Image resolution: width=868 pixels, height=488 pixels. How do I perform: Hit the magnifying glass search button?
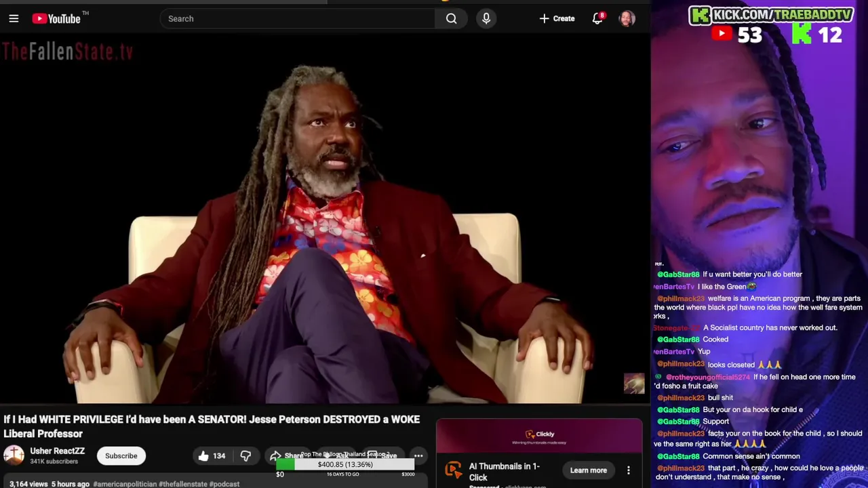point(451,19)
